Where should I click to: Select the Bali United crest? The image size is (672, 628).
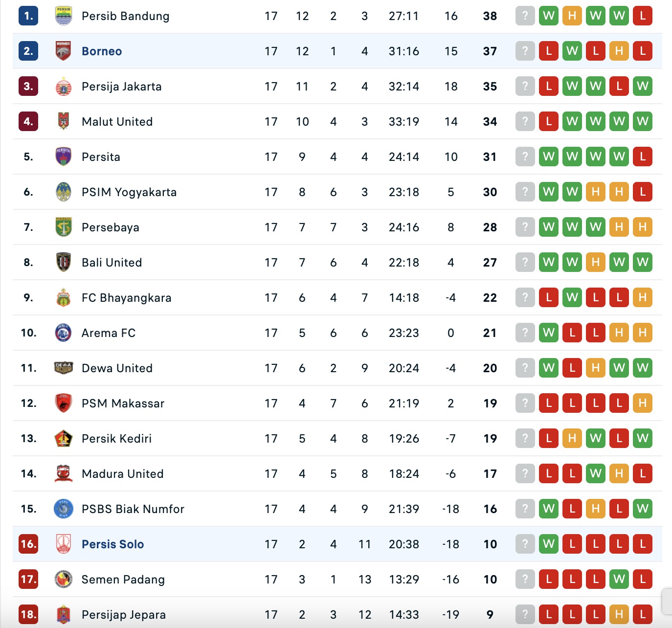pyautogui.click(x=63, y=262)
